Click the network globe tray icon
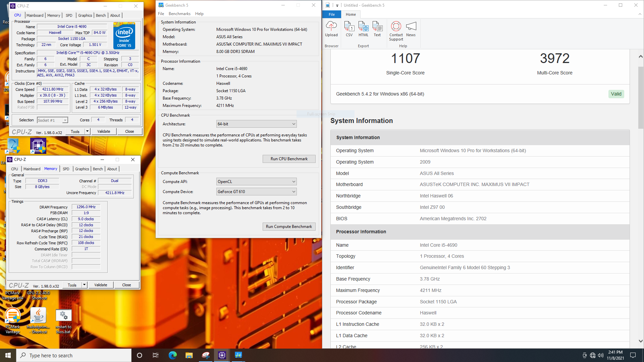Screen dimensions: 644x362 (593, 355)
